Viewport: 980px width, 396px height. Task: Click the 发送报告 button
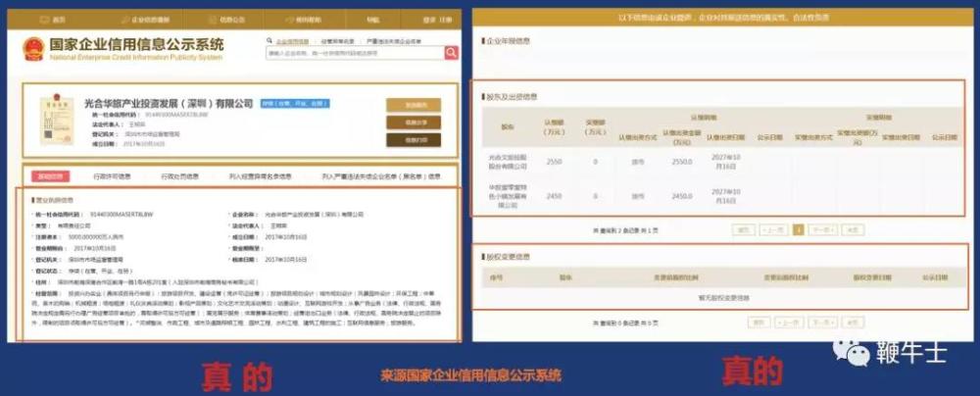click(x=414, y=105)
